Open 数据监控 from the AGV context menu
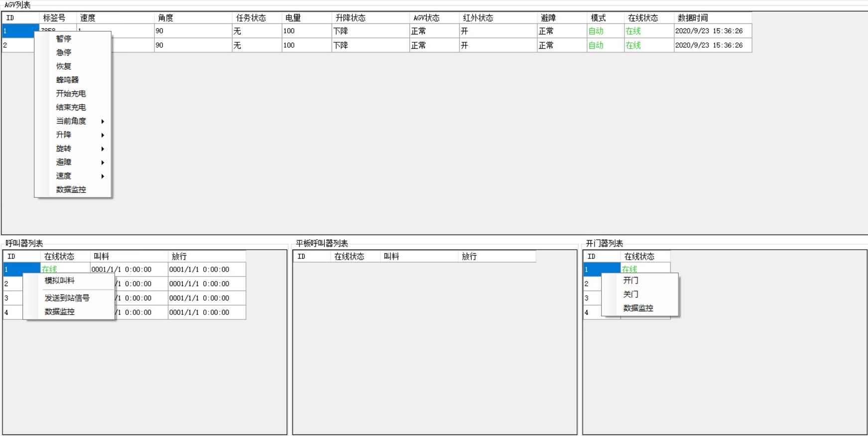This screenshot has width=868, height=436. [x=73, y=189]
